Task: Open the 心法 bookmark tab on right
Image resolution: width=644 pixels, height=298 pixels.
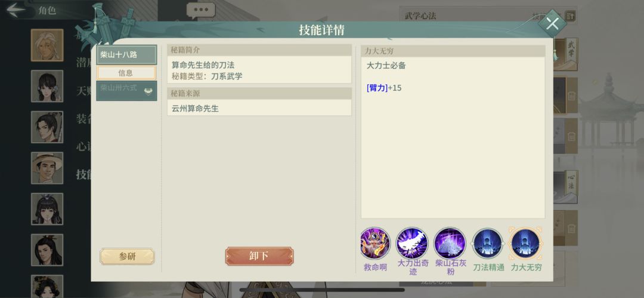Action: click(x=571, y=182)
